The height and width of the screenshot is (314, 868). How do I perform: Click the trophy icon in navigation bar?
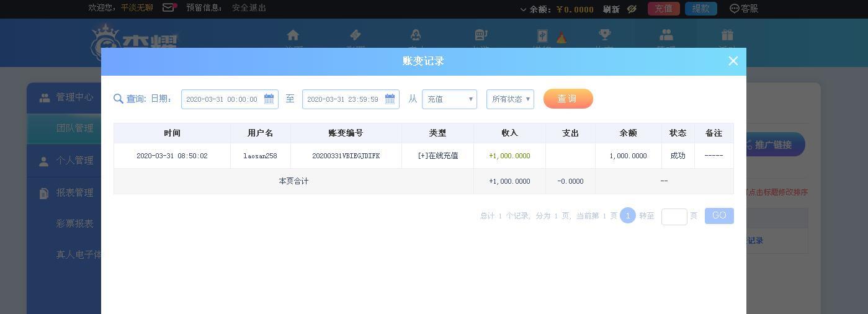tap(604, 35)
